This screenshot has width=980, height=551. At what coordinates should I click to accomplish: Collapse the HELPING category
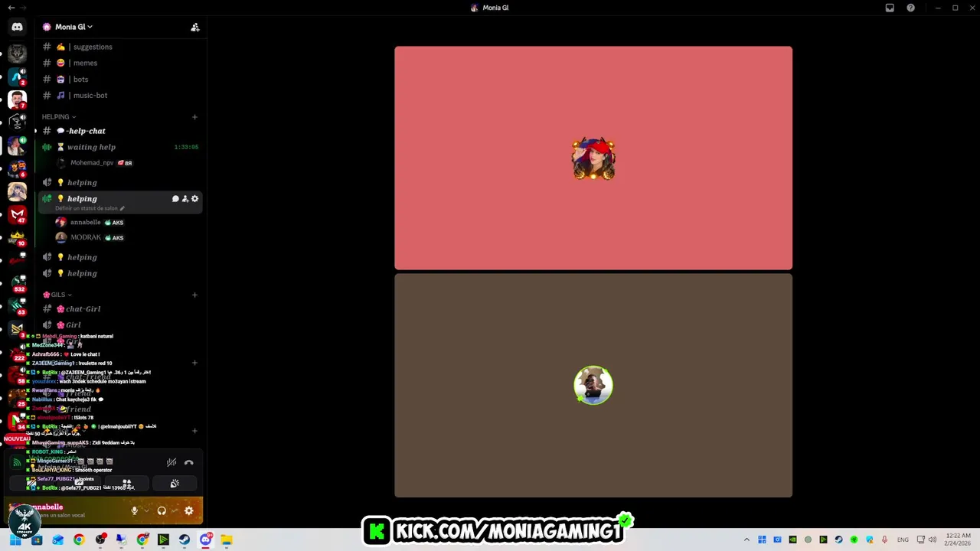59,116
